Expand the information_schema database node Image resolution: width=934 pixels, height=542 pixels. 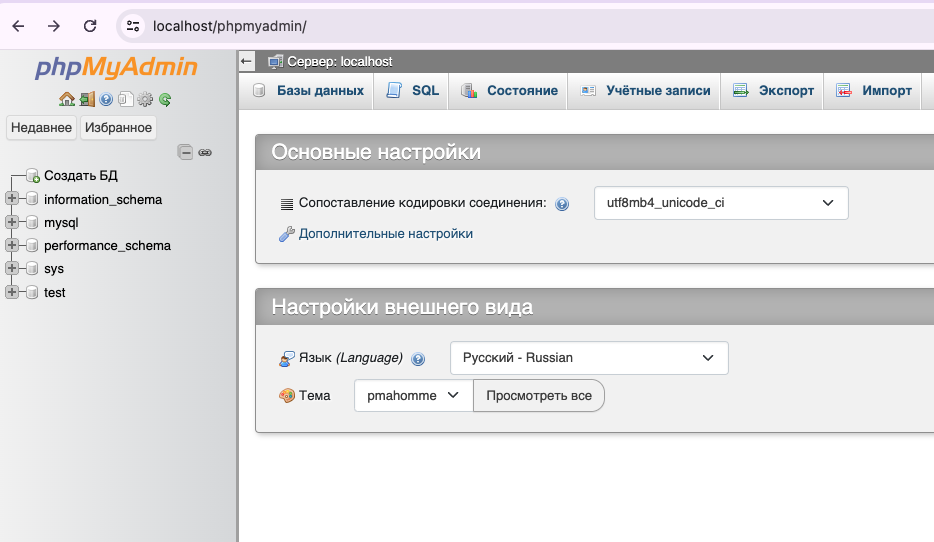tap(11, 198)
